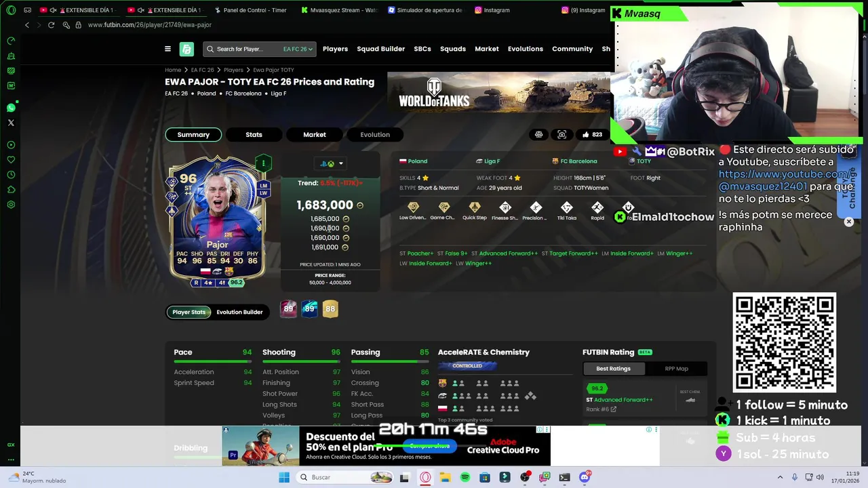Click the card screenshot camera icon
The height and width of the screenshot is (488, 868).
click(x=561, y=134)
